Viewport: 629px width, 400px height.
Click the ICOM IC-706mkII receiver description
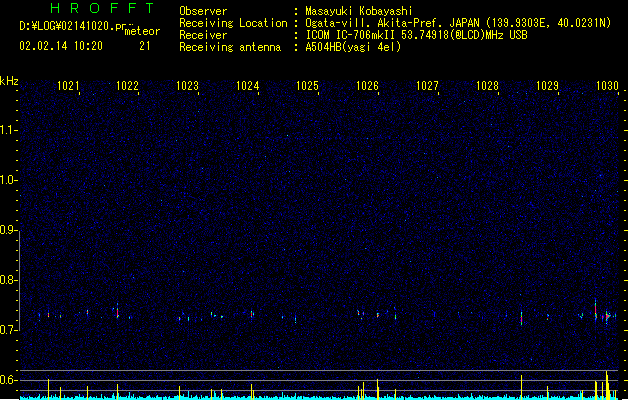pos(416,35)
